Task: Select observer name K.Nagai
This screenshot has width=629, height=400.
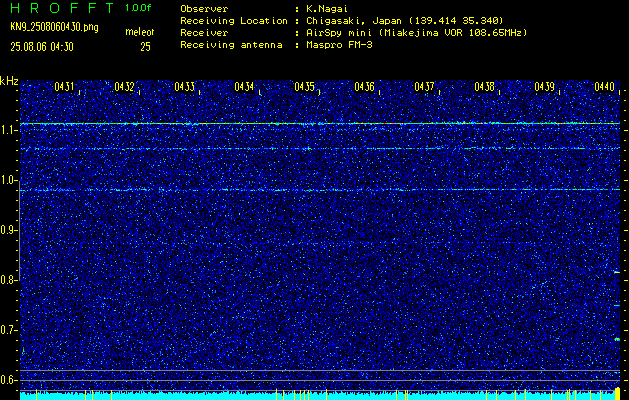Action: [x=326, y=8]
